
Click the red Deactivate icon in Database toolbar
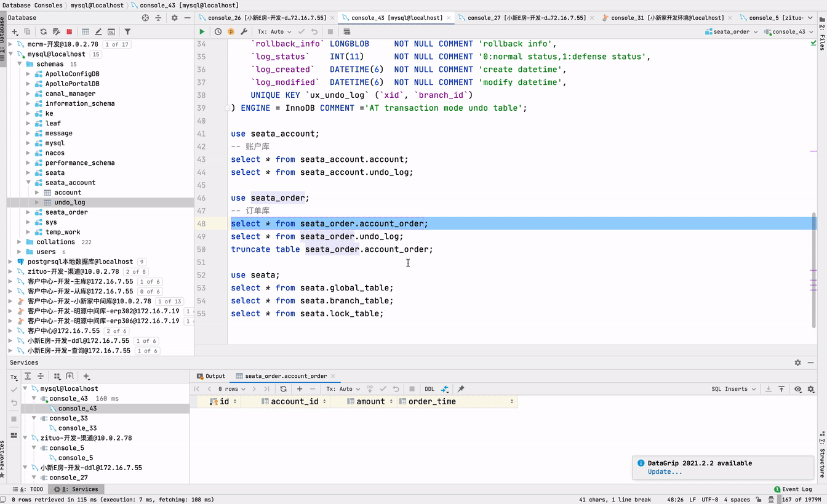[69, 31]
